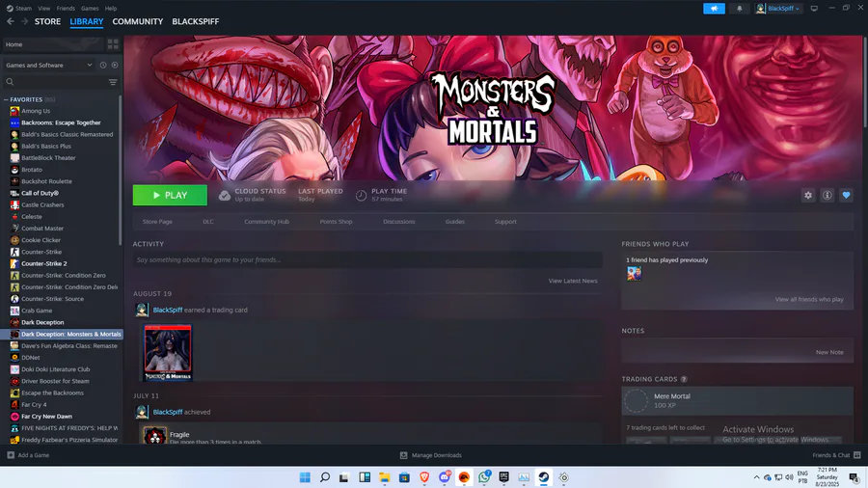Viewport: 868px width, 488px height.
Task: Open the Friends menu
Action: (x=66, y=9)
